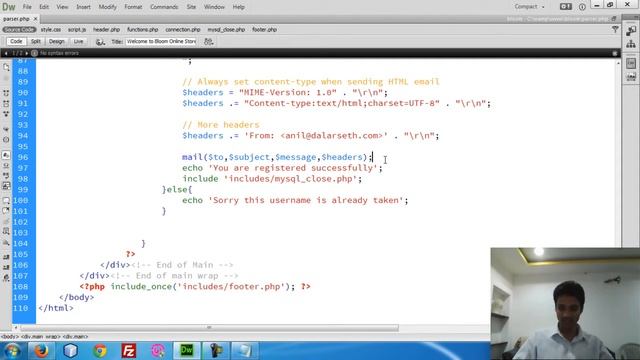
Task: Open the Compact workspace switcher dropdown
Action: pyautogui.click(x=529, y=7)
